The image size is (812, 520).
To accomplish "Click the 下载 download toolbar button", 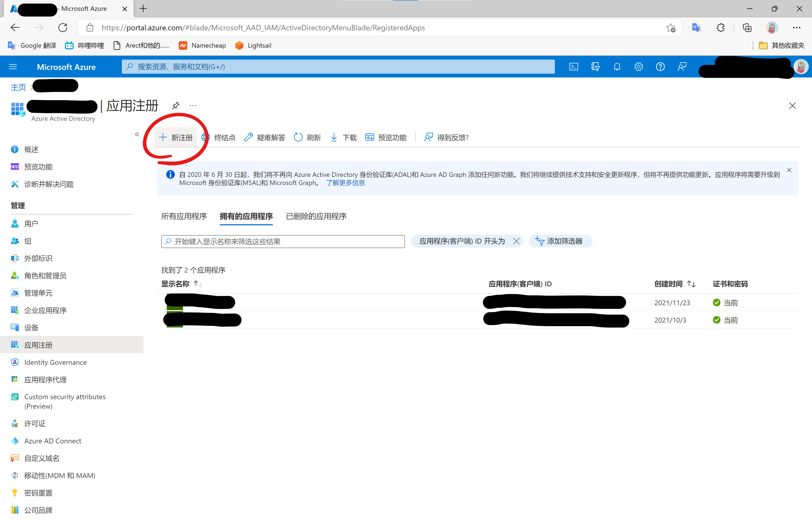I will click(x=343, y=137).
